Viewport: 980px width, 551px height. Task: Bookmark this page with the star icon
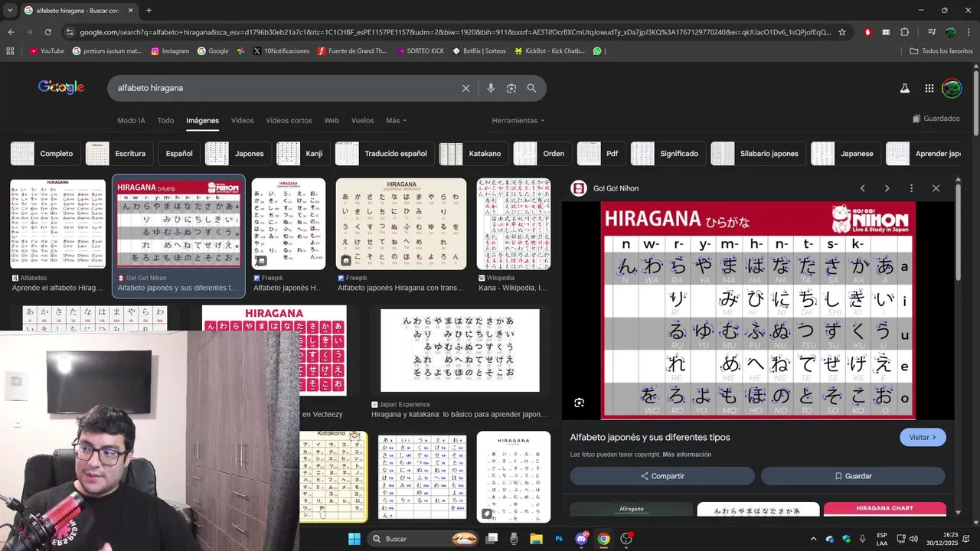tap(842, 32)
